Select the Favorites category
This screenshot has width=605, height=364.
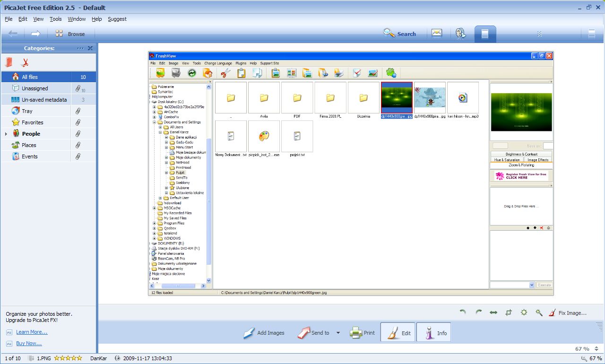[48, 122]
